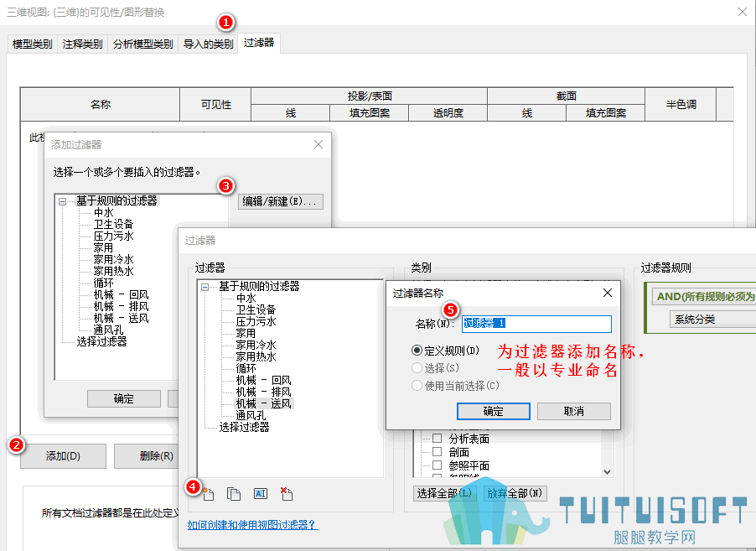Screen dimensions: 756x551
Task: Select 选择过滤器 node in 过滤器 dialog tree
Action: [x=244, y=427]
